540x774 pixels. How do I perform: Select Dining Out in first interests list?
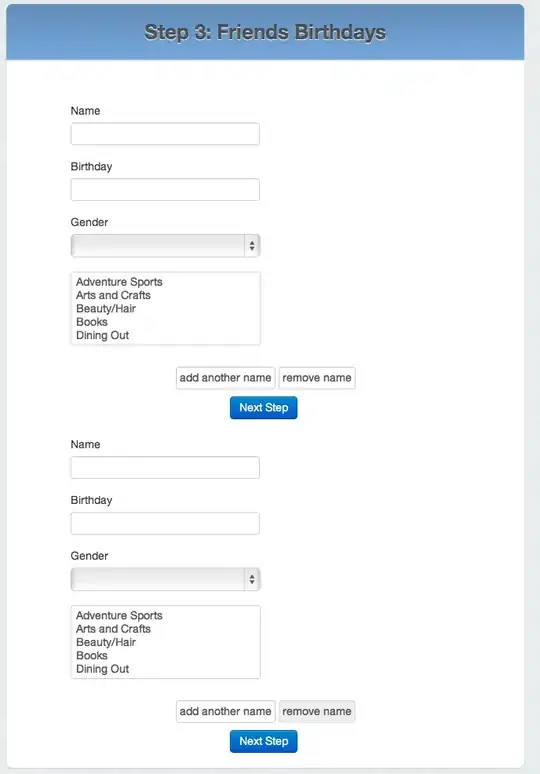[102, 335]
